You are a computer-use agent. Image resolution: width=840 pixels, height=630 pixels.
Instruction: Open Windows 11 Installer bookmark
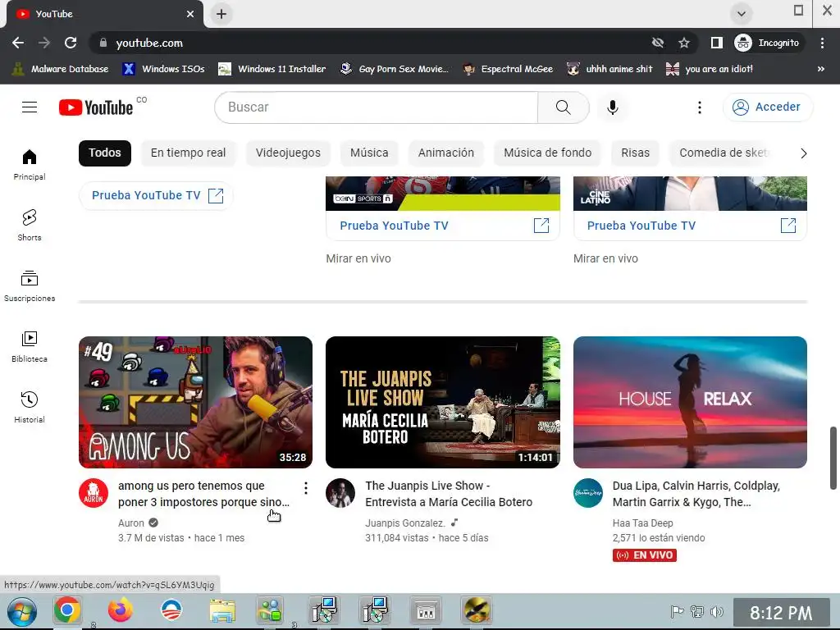pyautogui.click(x=272, y=69)
